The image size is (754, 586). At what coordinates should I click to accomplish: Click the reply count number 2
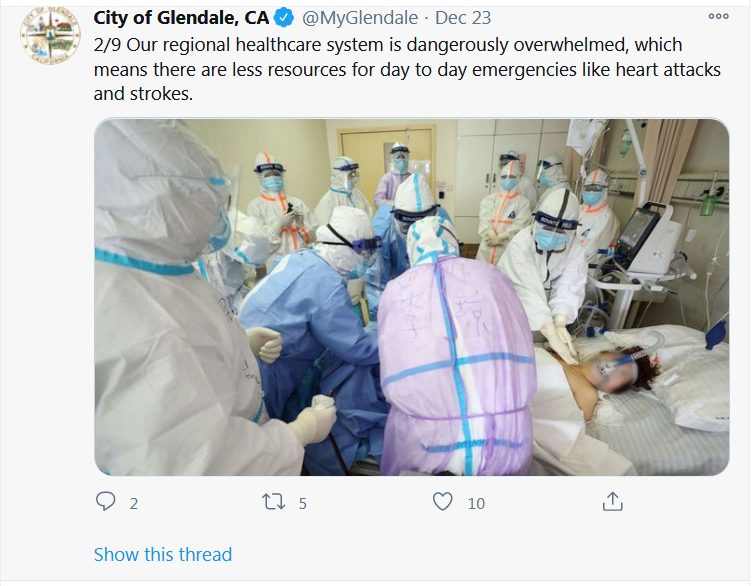click(x=134, y=503)
